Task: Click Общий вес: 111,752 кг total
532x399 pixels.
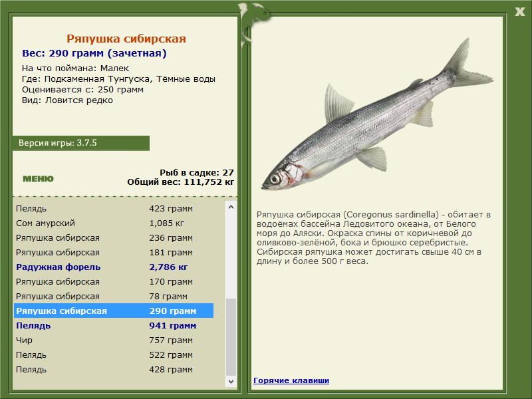Action: (x=180, y=182)
